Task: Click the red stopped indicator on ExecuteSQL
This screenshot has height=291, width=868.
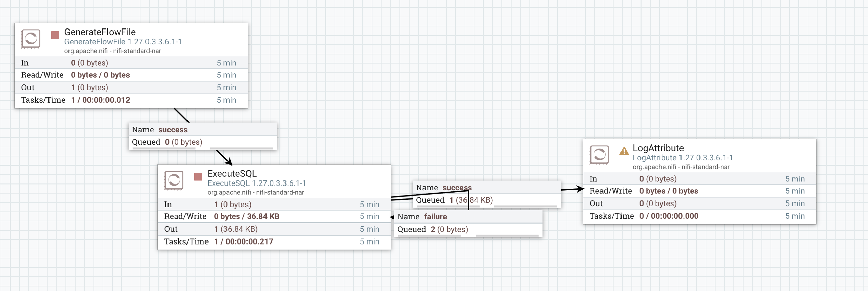Action: pos(198,176)
